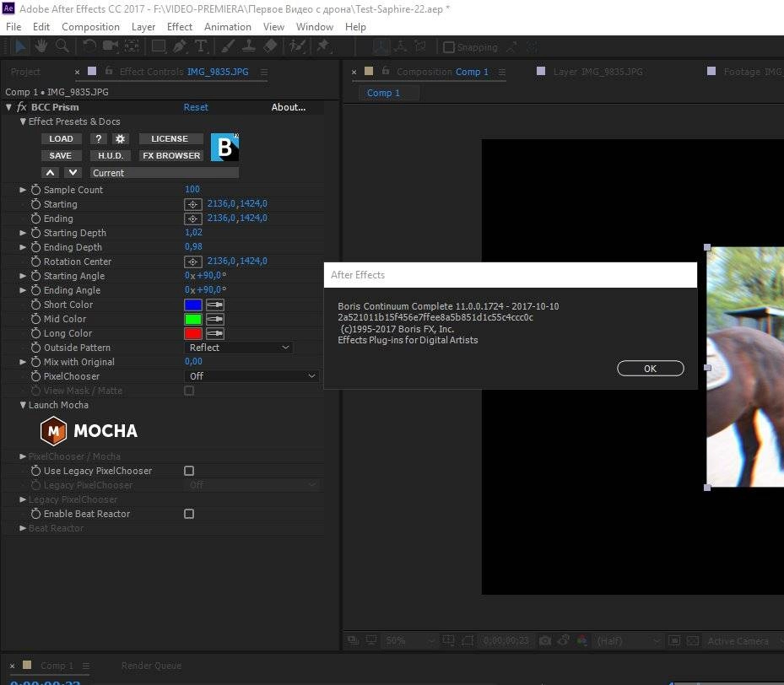This screenshot has height=685, width=784.
Task: Open the Animation menu
Action: coord(228,27)
